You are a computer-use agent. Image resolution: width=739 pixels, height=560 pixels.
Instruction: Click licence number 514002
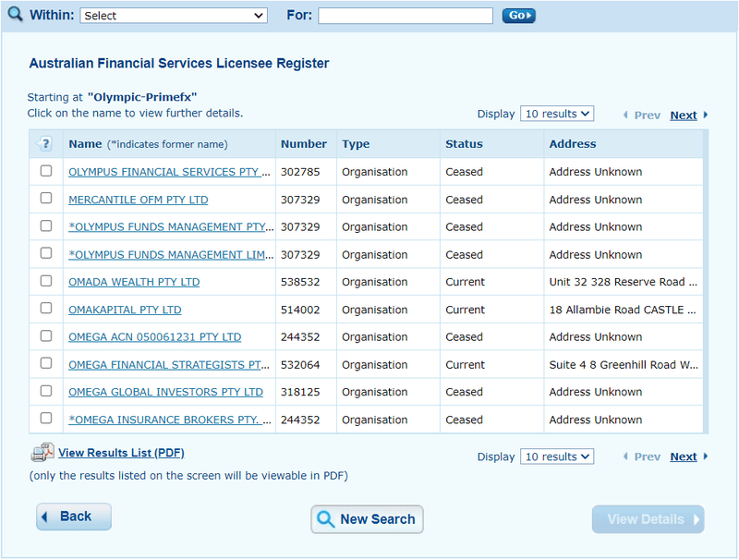(300, 310)
